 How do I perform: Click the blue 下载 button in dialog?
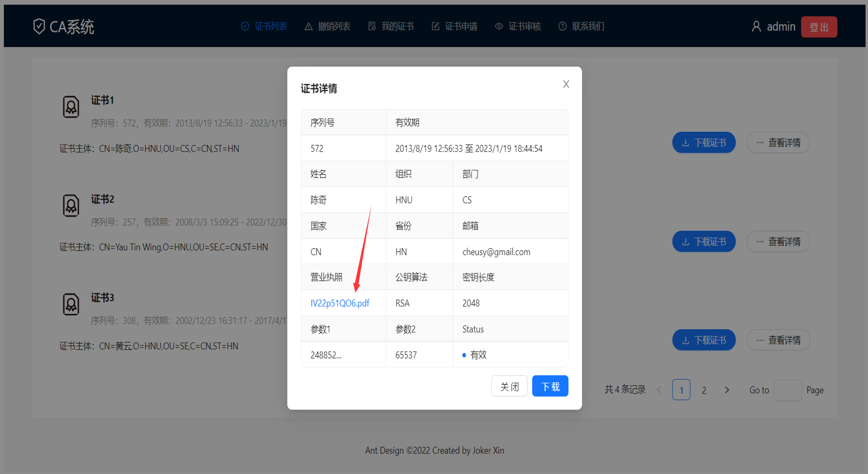tap(550, 386)
